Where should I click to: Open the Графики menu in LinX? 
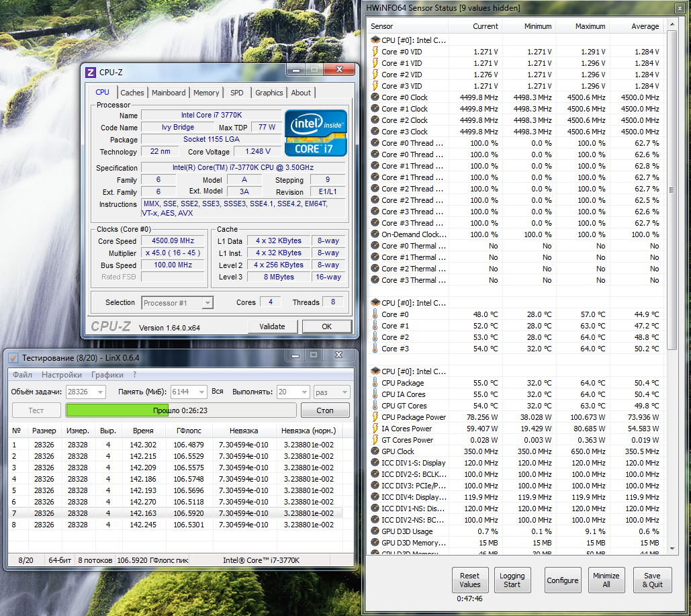[x=107, y=375]
